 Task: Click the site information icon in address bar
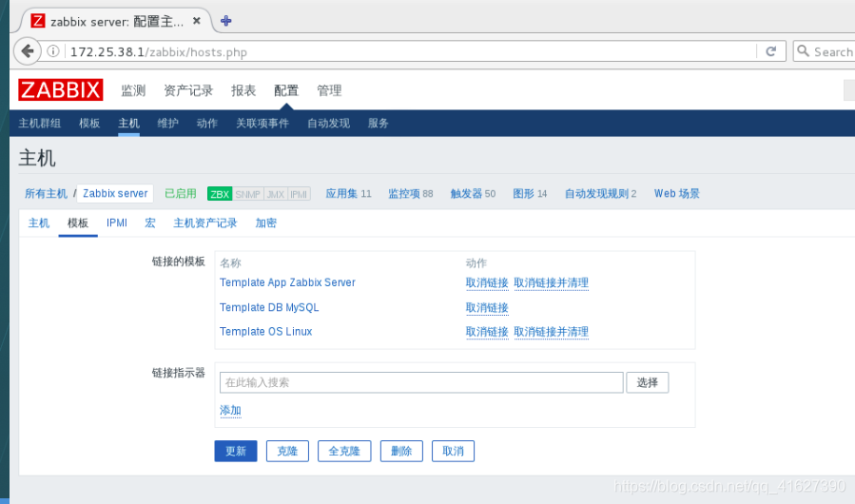point(53,51)
